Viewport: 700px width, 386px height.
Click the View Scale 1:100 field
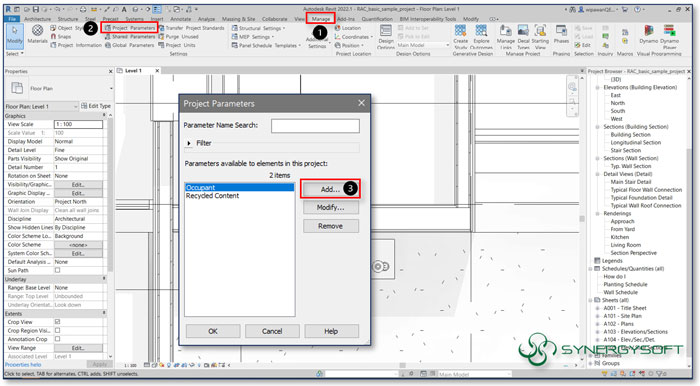click(x=78, y=125)
